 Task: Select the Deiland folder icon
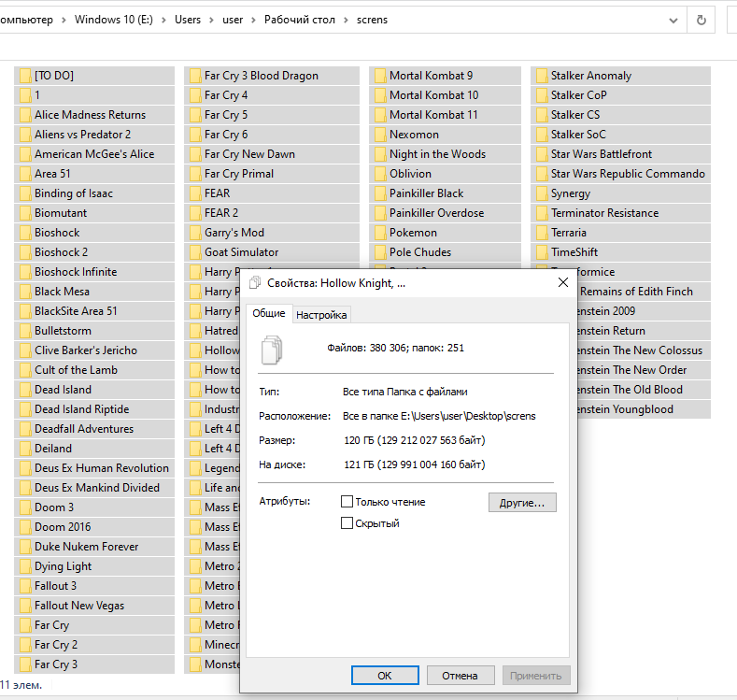coord(25,449)
